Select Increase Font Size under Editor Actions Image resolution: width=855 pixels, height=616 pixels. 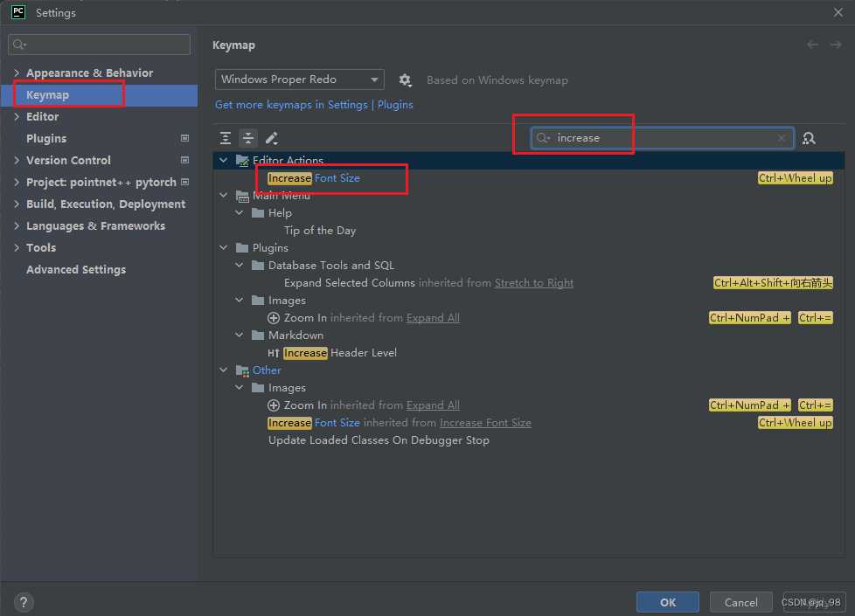[x=314, y=178]
